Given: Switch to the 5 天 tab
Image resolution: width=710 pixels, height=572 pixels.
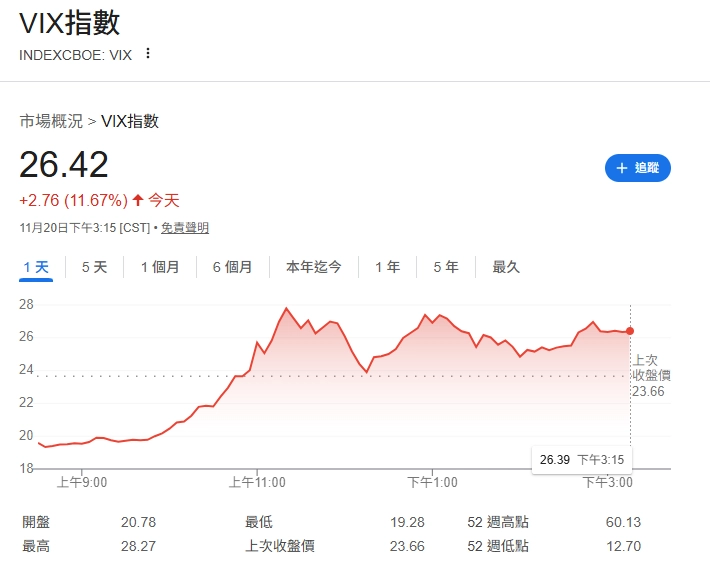Looking at the screenshot, I should click(94, 267).
